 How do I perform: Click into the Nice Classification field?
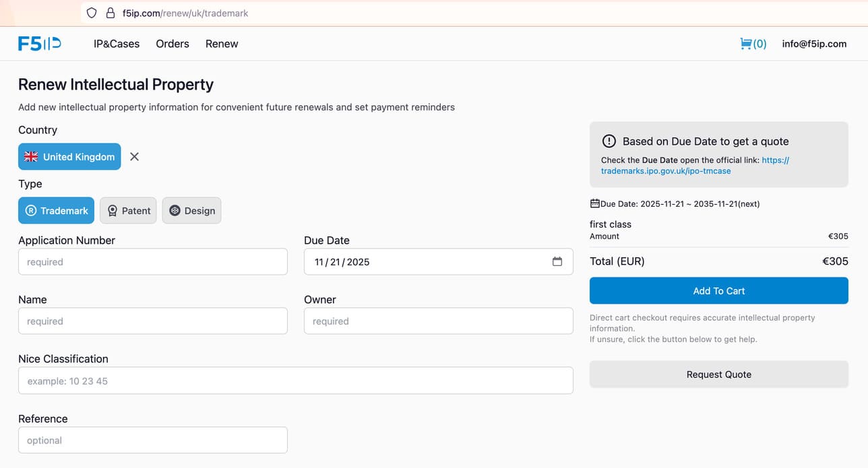[x=295, y=381]
